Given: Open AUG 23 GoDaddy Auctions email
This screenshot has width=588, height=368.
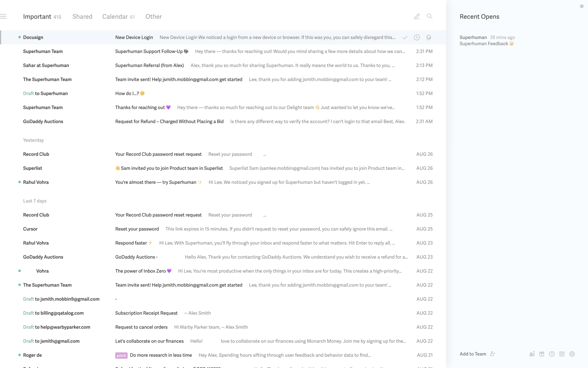Looking at the screenshot, I should point(223,257).
